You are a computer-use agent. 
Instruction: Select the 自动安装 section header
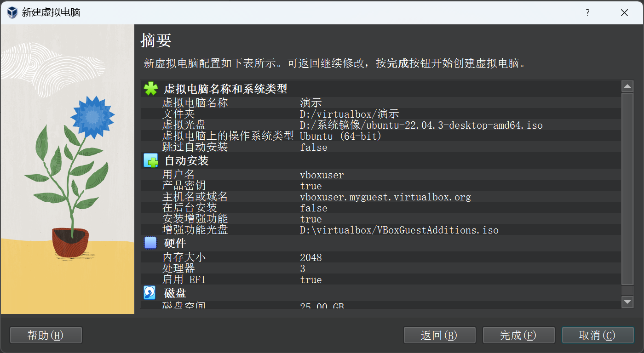(x=186, y=161)
